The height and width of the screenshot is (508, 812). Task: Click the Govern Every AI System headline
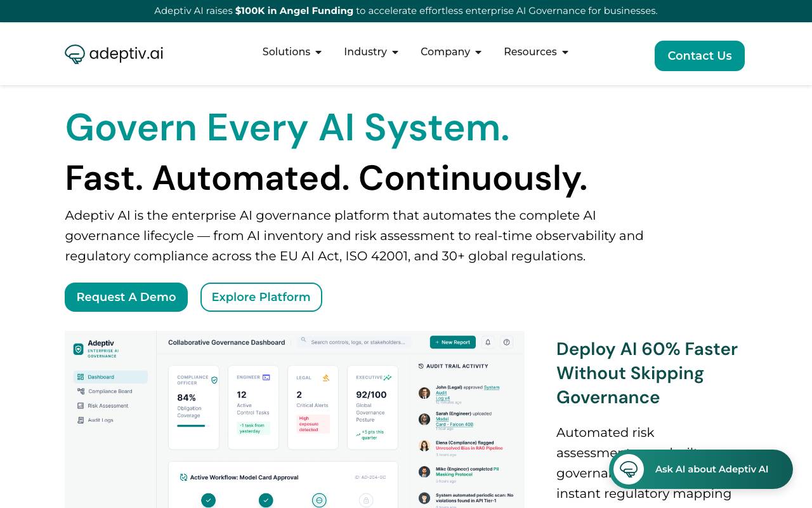287,128
